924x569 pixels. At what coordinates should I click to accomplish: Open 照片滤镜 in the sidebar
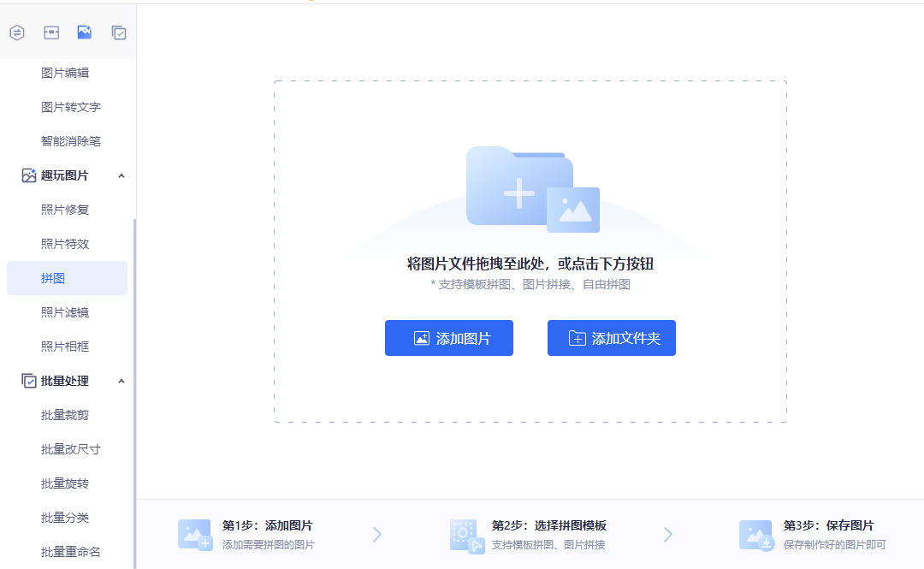pyautogui.click(x=65, y=312)
